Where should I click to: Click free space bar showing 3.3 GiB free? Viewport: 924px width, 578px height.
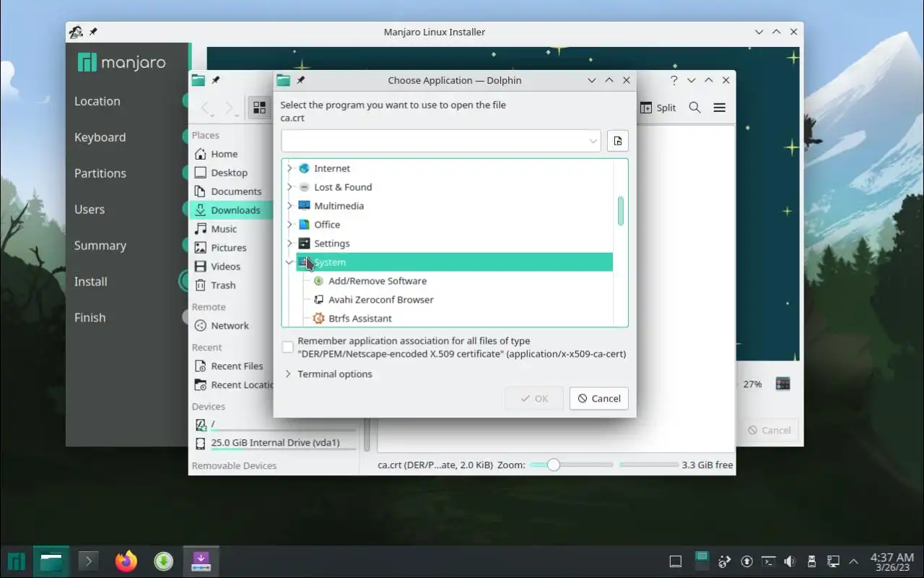[648, 465]
